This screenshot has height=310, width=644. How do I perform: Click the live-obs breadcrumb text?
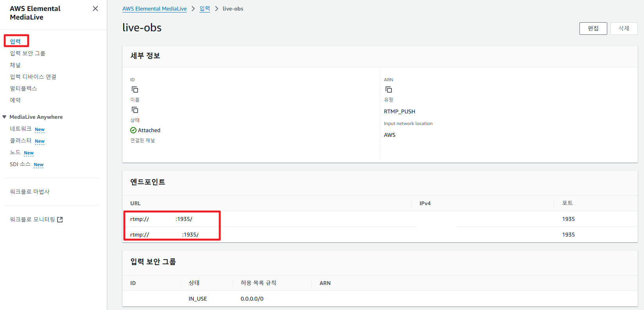(x=233, y=9)
